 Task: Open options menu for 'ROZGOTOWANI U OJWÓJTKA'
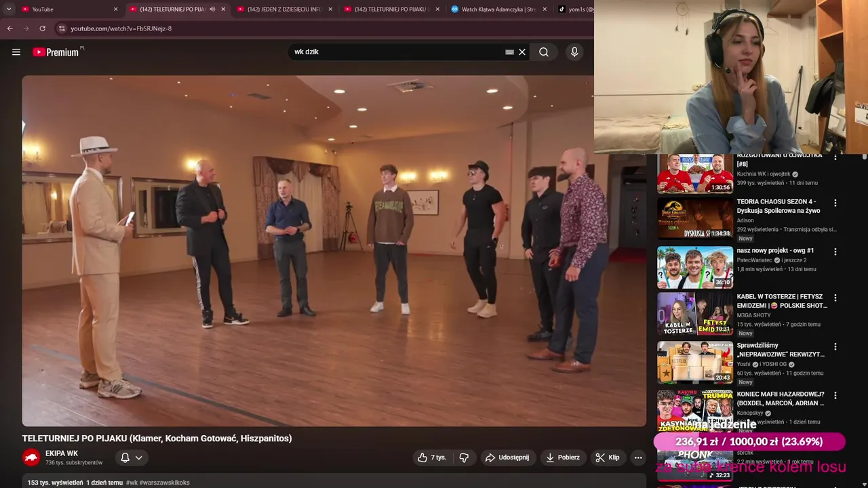(x=835, y=157)
